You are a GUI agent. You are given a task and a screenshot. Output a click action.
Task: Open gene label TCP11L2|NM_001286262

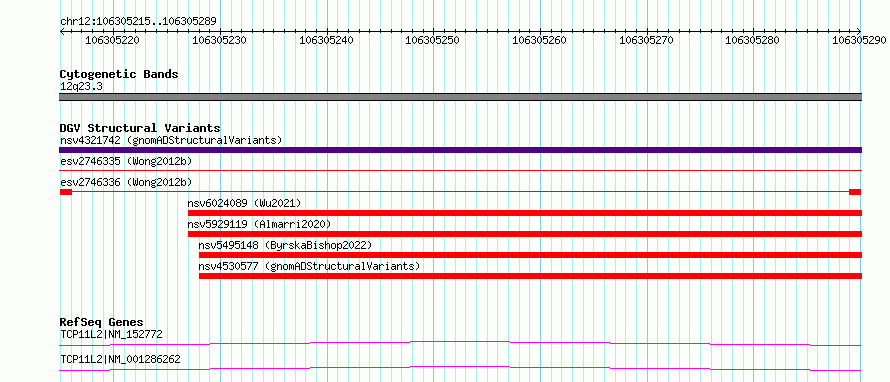pos(120,359)
